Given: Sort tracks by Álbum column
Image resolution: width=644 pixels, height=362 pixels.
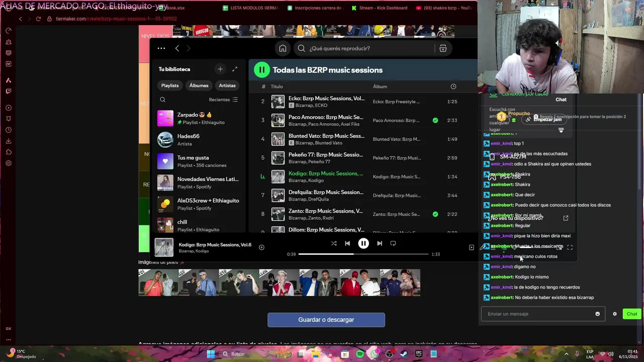Looking at the screenshot, I should [380, 86].
